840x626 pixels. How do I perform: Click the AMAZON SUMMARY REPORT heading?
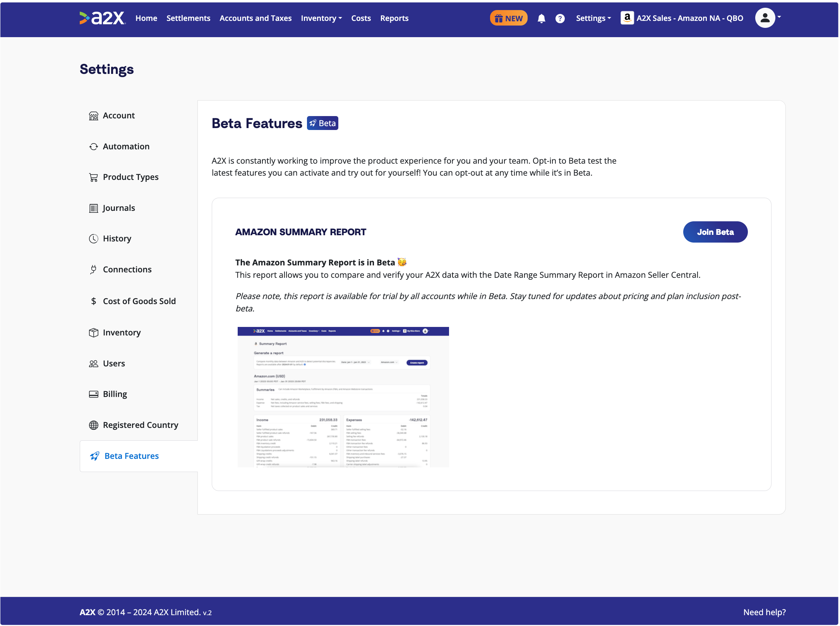tap(300, 232)
